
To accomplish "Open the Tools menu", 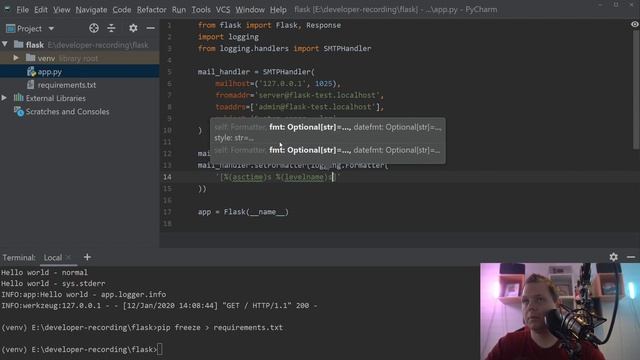I will [201, 9].
